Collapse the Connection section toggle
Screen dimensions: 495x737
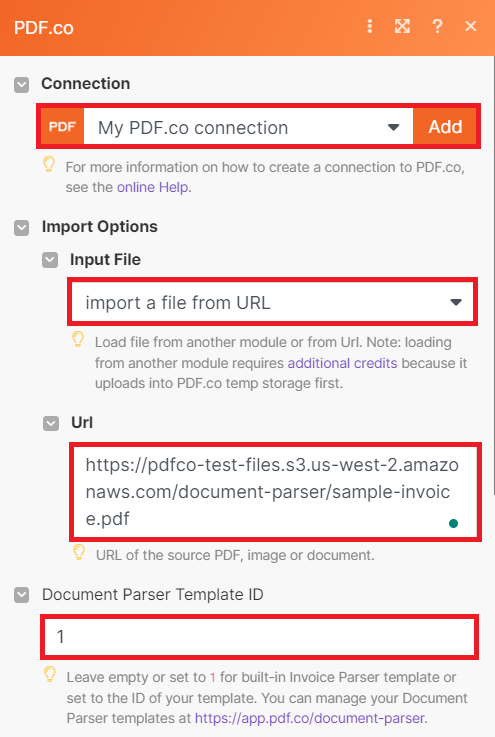pyautogui.click(x=22, y=85)
